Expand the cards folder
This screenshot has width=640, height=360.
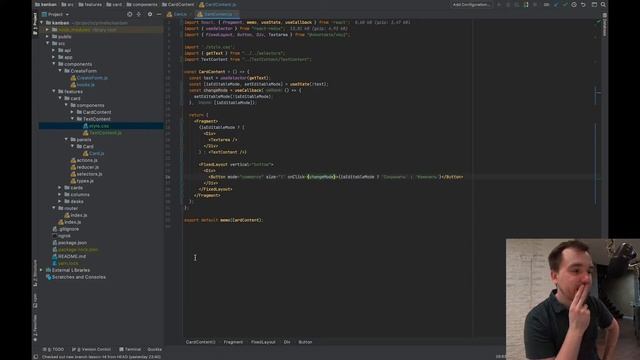[60, 188]
